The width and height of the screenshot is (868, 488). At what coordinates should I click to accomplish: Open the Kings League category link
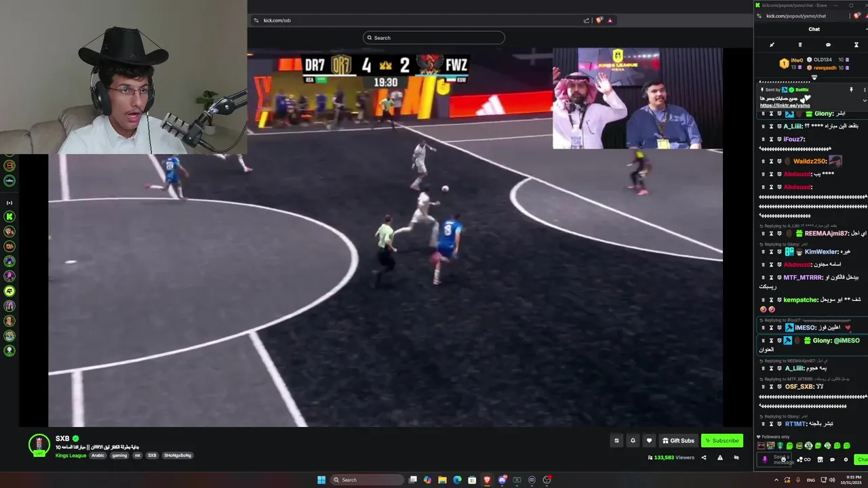71,455
